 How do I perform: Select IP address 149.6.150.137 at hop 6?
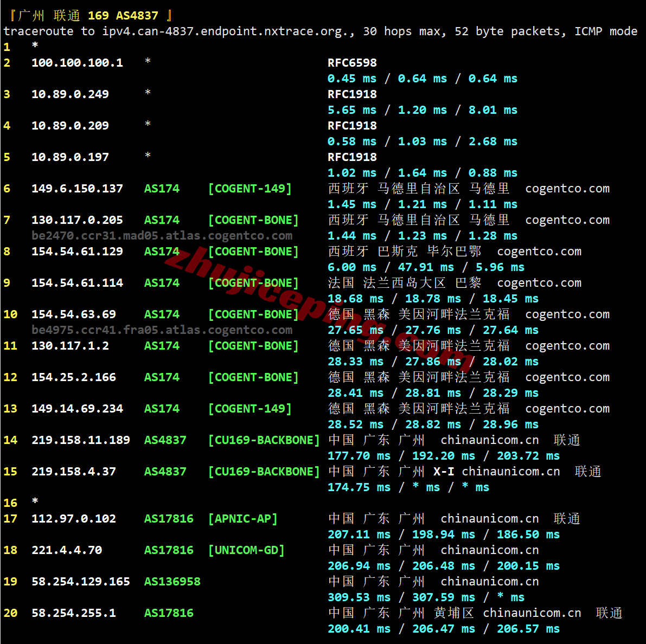[x=77, y=189]
